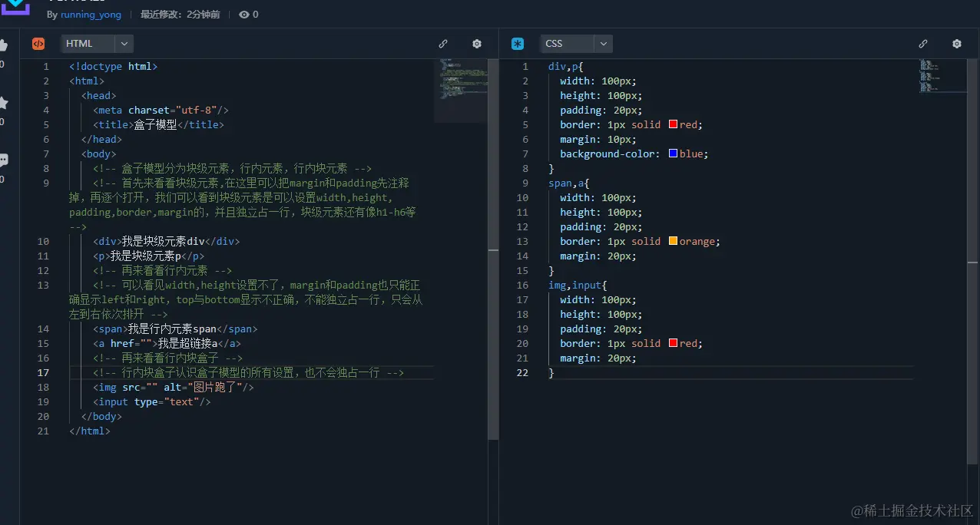Click the closing '</html>' tag line
This screenshot has height=525, width=980.
pyautogui.click(x=89, y=431)
